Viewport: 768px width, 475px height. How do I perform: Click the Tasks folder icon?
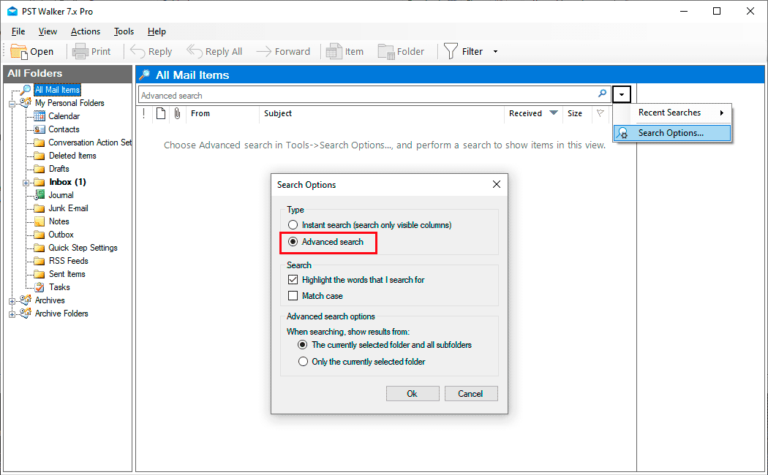click(x=40, y=287)
